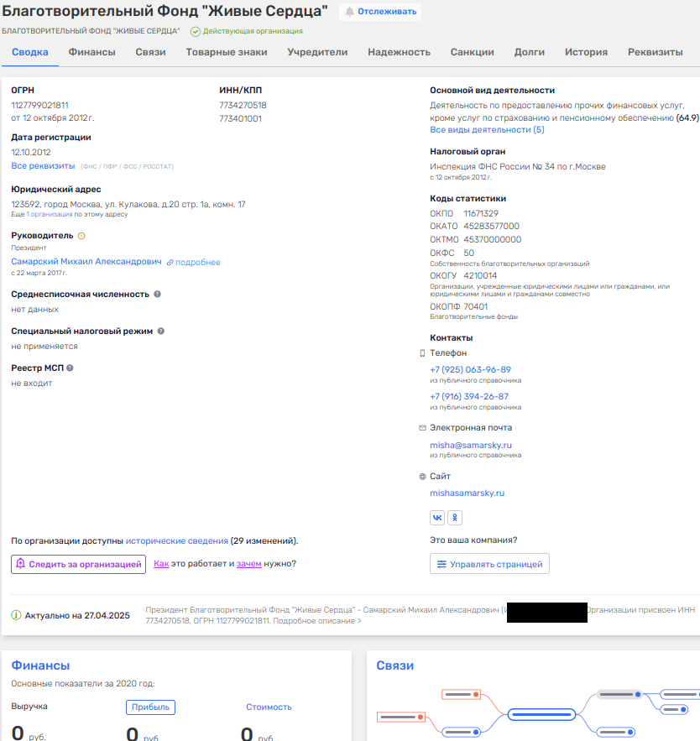Open the '1 организация' address link
700x741 pixels.
pos(50,214)
